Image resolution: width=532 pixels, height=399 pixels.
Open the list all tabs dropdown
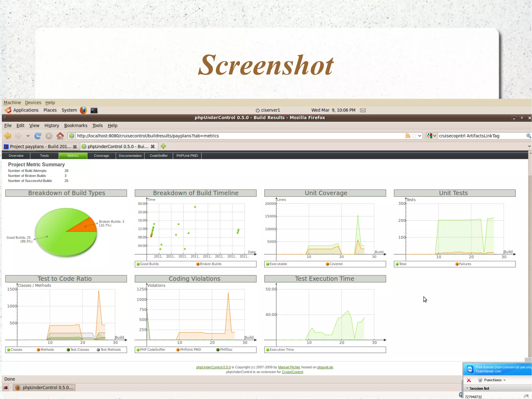coord(529,146)
